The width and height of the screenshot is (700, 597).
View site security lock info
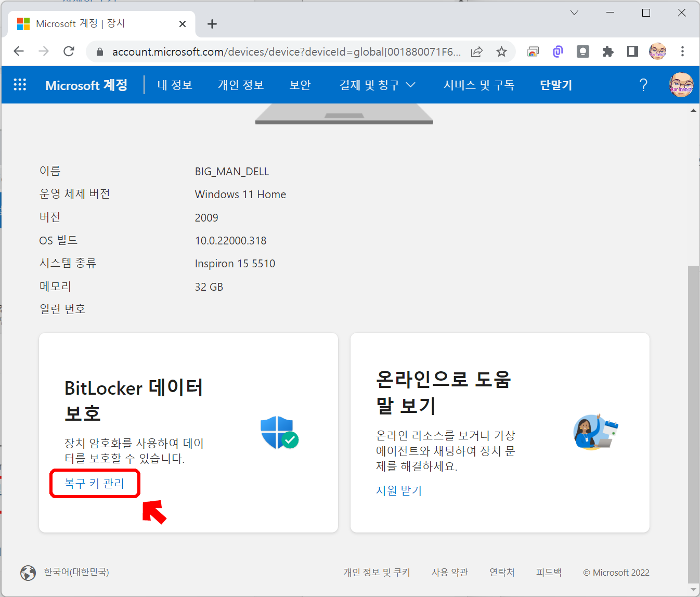100,51
